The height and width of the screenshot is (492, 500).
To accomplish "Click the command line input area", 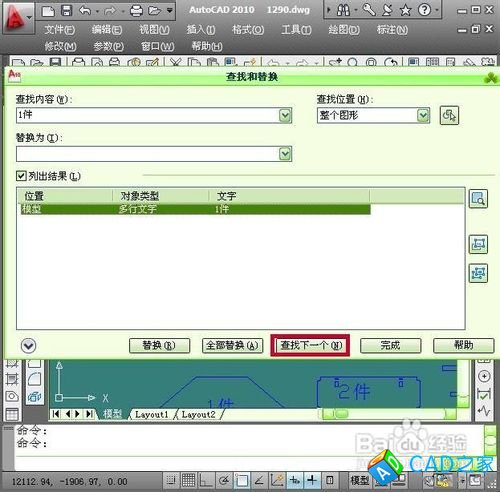I will click(248, 463).
